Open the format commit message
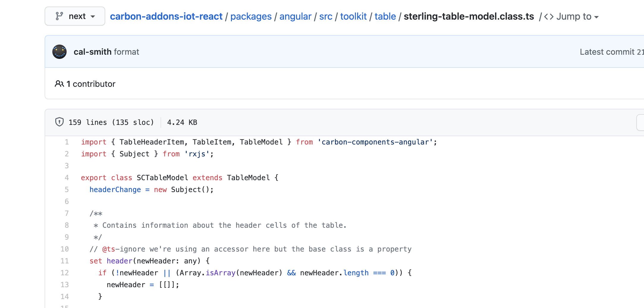The height and width of the screenshot is (308, 644). pyautogui.click(x=127, y=51)
